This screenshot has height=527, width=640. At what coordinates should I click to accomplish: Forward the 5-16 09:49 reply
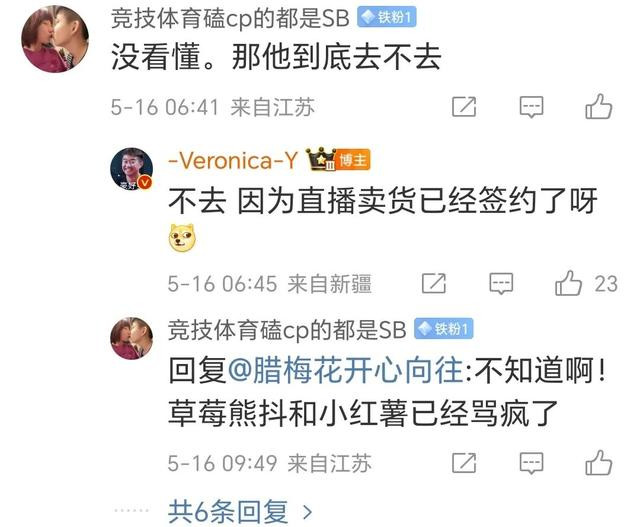point(464,463)
